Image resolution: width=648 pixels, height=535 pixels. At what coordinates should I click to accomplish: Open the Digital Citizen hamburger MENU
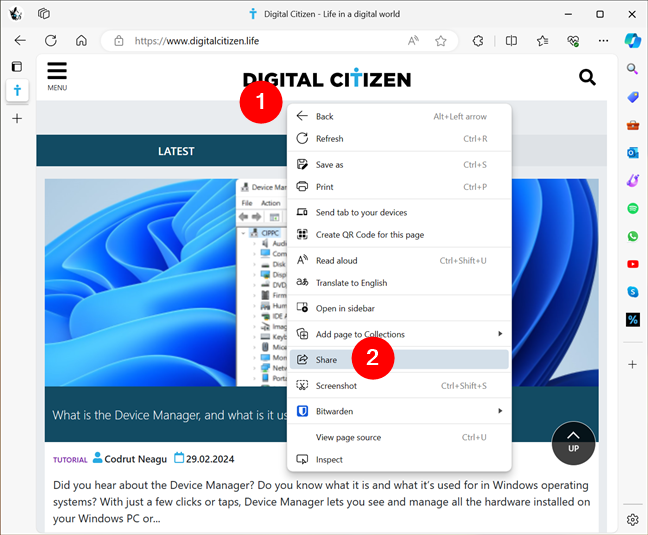coord(57,76)
